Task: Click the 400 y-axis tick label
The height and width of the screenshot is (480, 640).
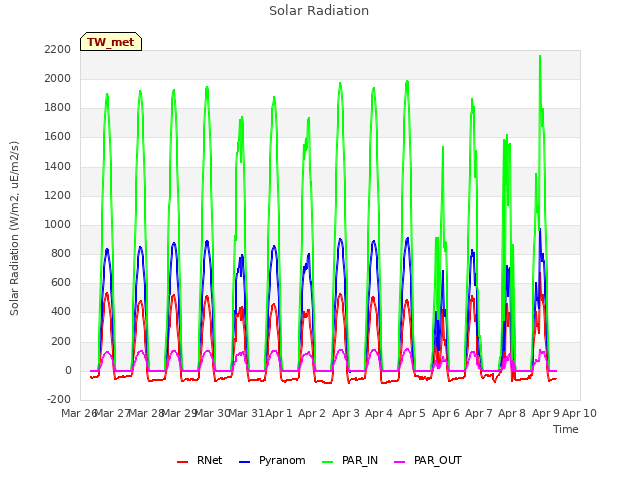Action: 61,312
